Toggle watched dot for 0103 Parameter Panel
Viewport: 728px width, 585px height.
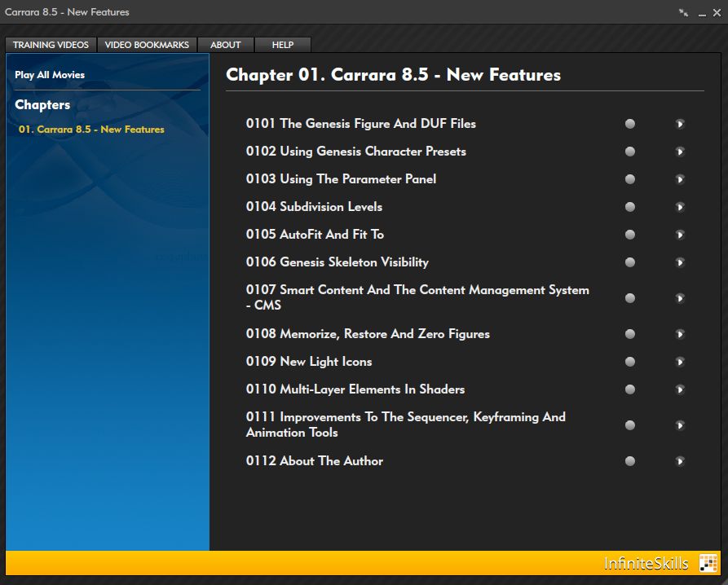[x=630, y=179]
